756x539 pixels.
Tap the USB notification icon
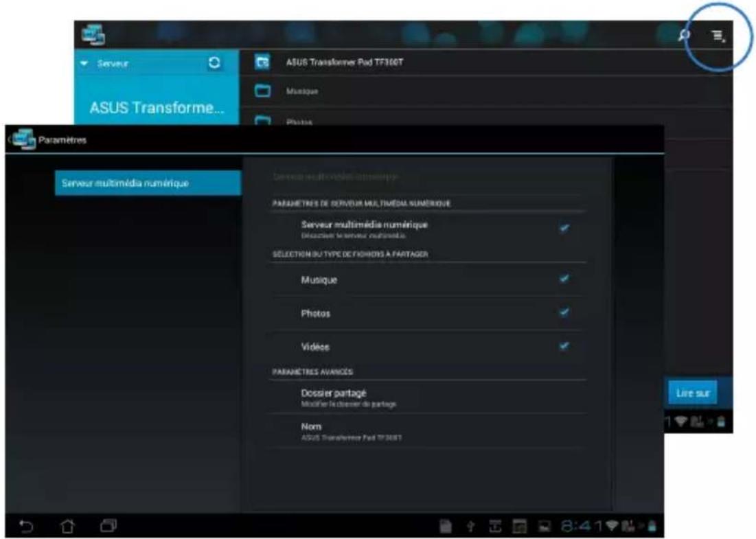coord(470,526)
